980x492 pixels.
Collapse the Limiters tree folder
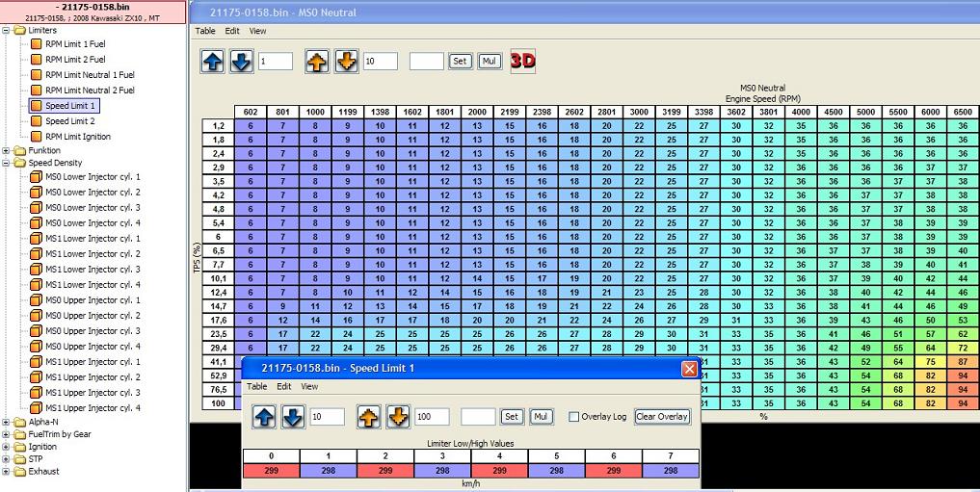[8, 31]
